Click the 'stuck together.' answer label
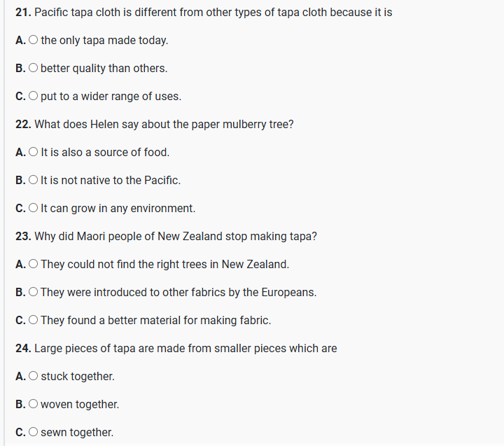 [78, 377]
